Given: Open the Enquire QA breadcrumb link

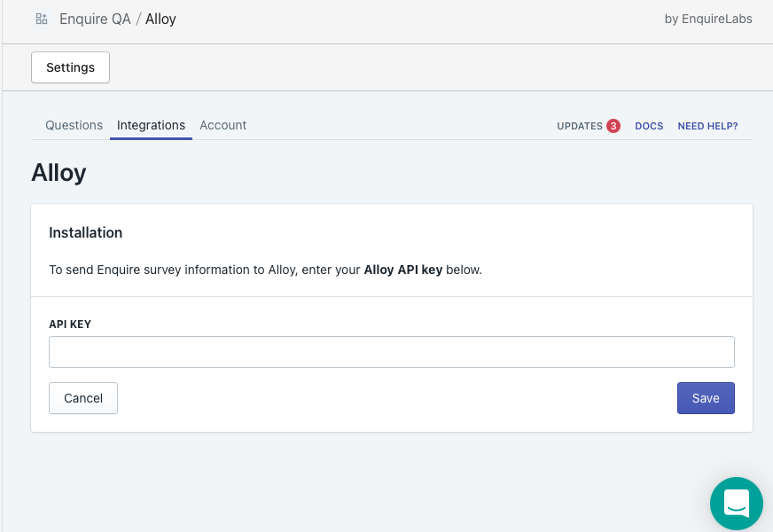Looking at the screenshot, I should tap(95, 19).
